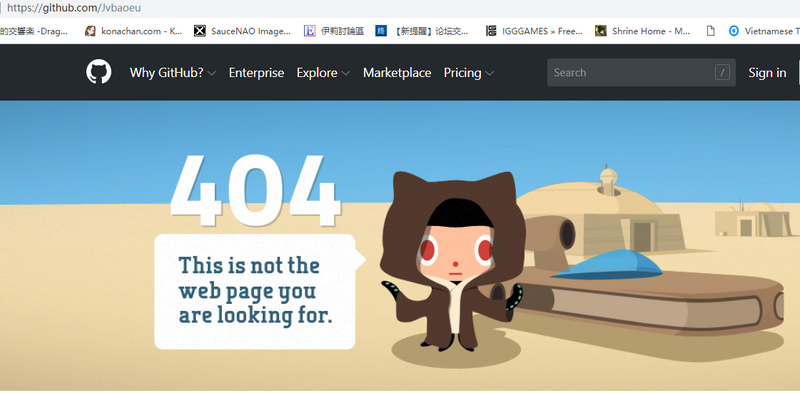The height and width of the screenshot is (393, 800).
Task: Click the slash shortcut icon in Search
Action: [x=722, y=72]
